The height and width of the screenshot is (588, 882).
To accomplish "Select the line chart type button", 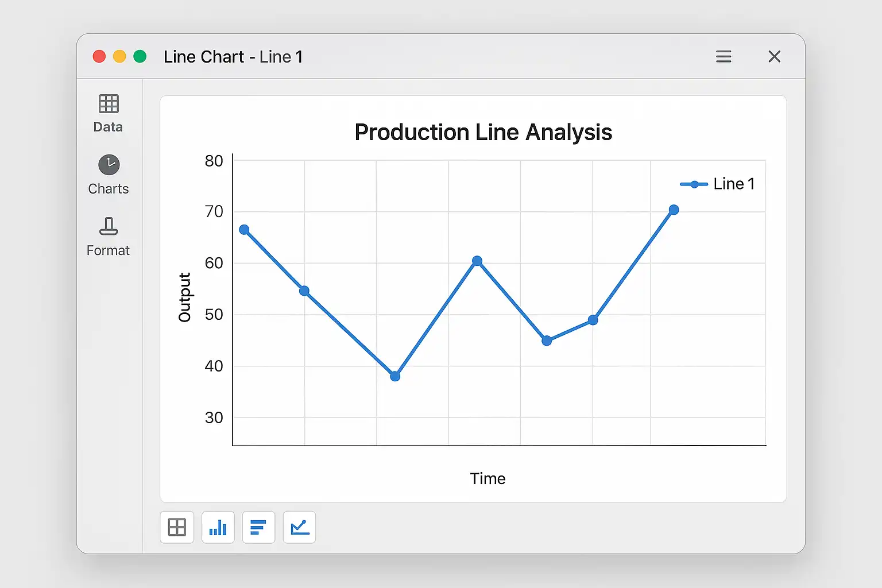I will [299, 527].
